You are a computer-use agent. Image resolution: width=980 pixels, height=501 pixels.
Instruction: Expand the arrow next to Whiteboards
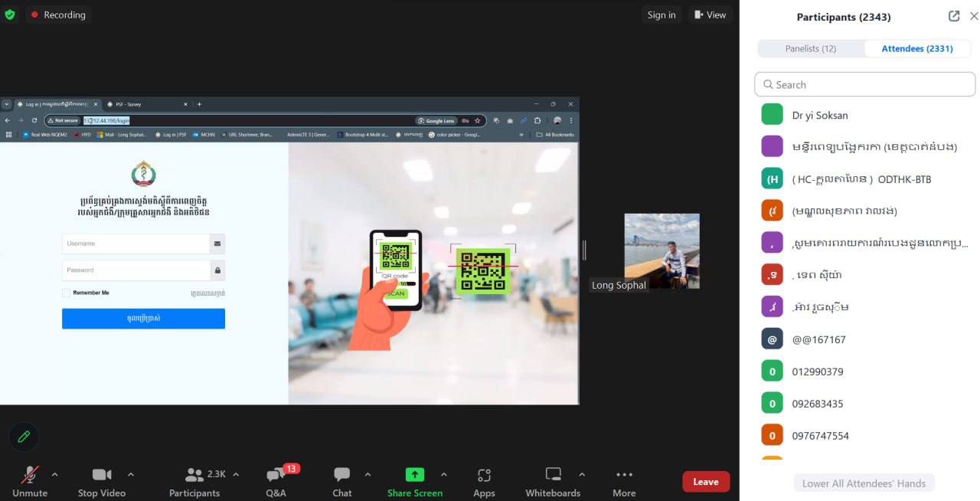point(582,474)
